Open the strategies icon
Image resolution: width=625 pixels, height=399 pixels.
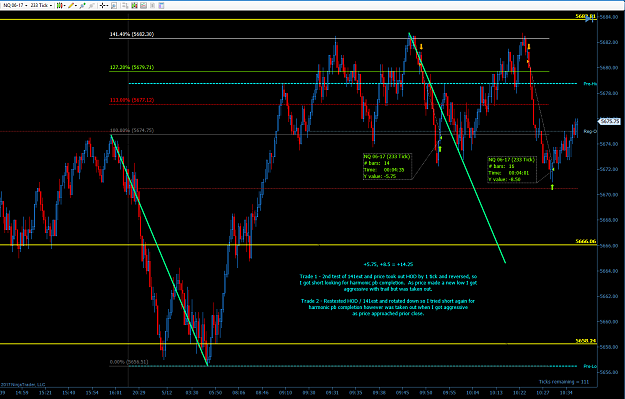(152, 5)
